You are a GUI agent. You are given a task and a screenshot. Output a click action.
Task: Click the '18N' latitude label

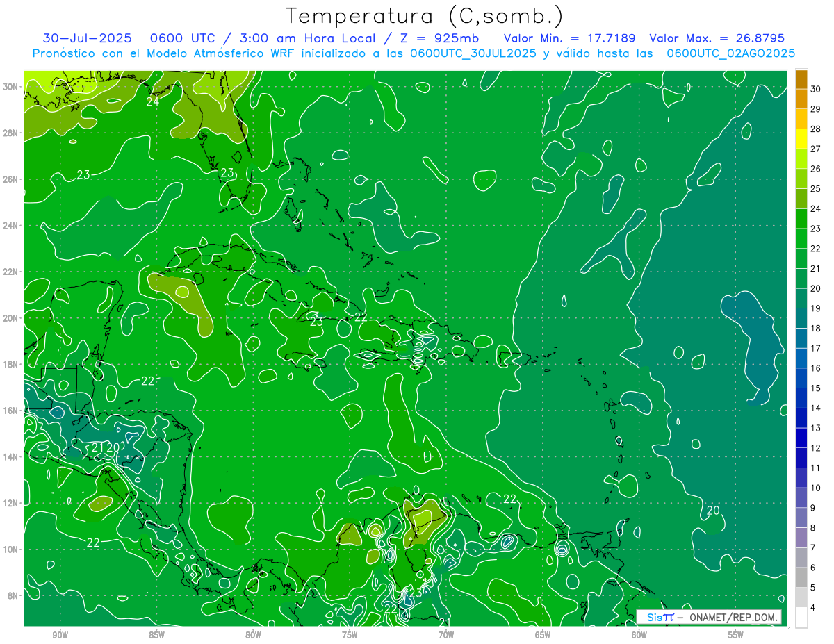10,364
